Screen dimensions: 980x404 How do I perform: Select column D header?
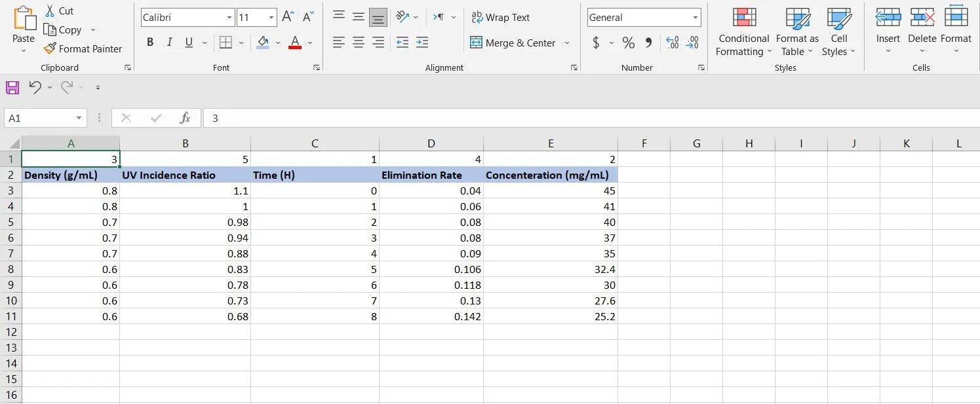coord(431,143)
